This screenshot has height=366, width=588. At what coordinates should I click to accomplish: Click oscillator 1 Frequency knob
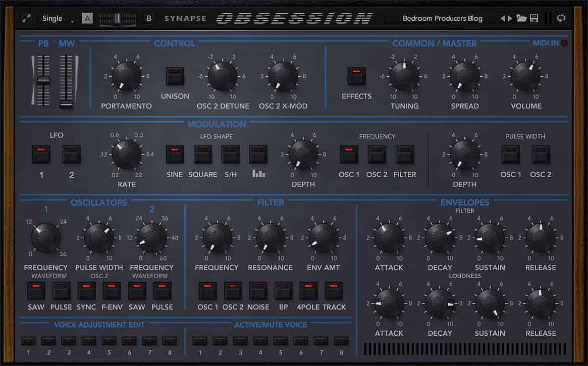pos(45,238)
